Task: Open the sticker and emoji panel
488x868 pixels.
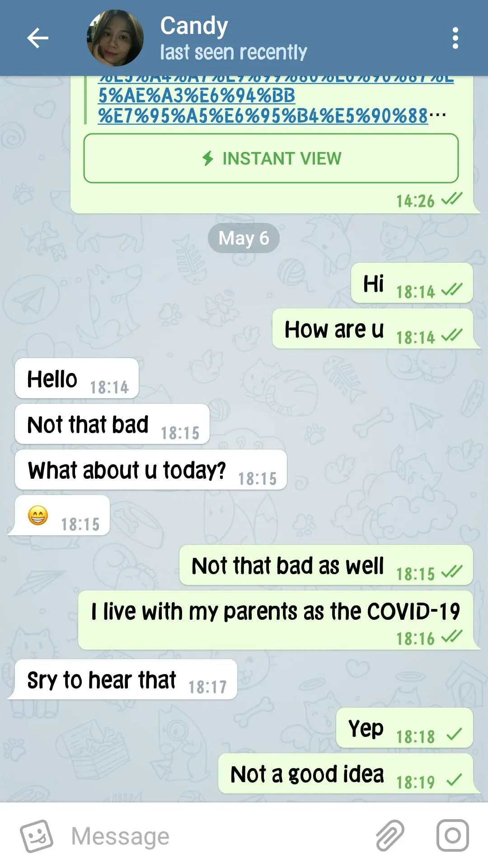Action: click(x=37, y=836)
